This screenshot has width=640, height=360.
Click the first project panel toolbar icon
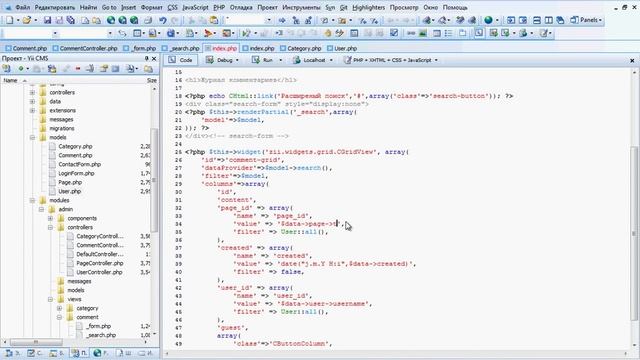pyautogui.click(x=7, y=69)
